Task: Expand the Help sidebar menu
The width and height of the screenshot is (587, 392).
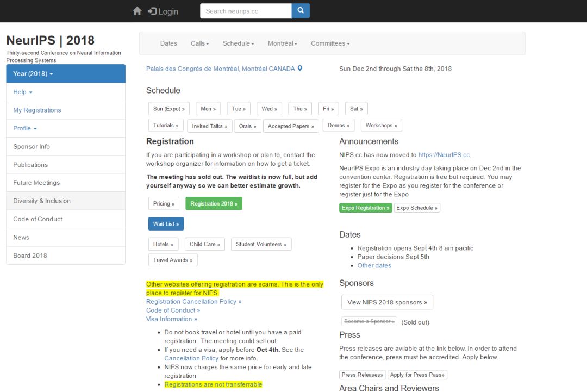Action: [66, 92]
